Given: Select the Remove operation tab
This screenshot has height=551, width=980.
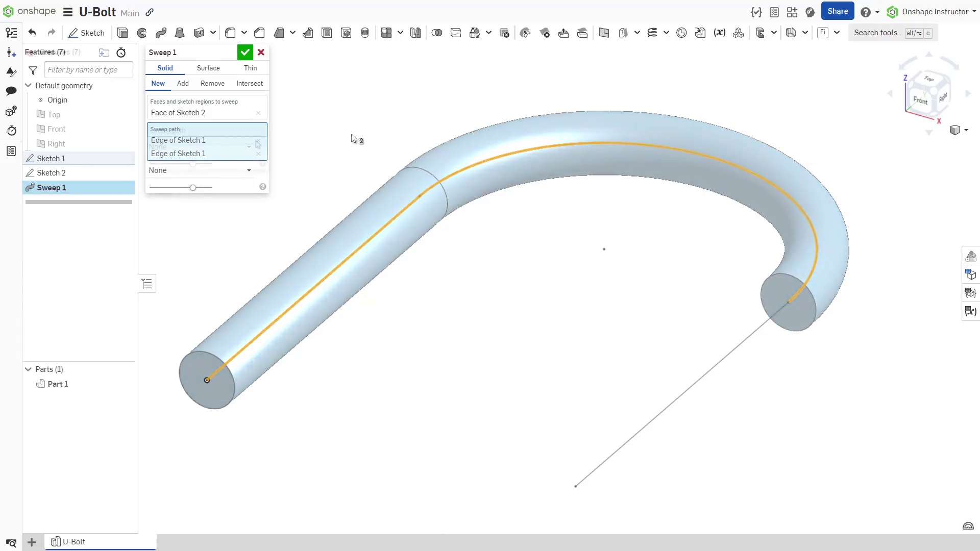Looking at the screenshot, I should [212, 83].
